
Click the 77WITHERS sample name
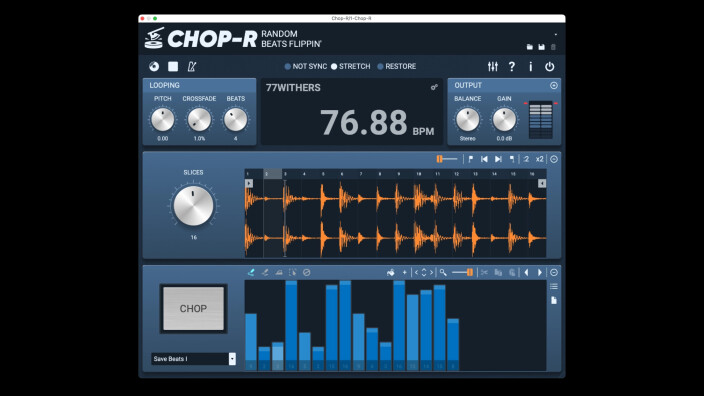click(x=293, y=88)
